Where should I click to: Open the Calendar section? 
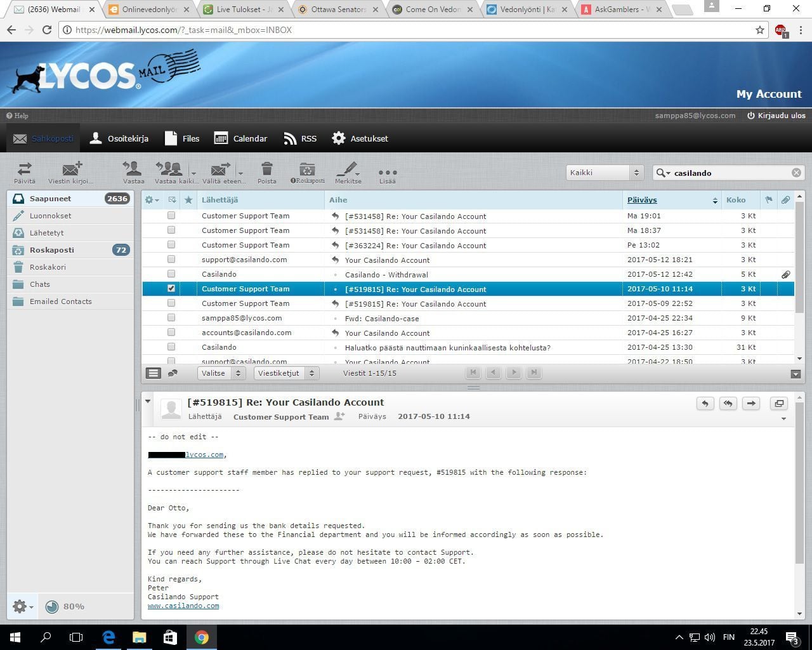coord(240,138)
